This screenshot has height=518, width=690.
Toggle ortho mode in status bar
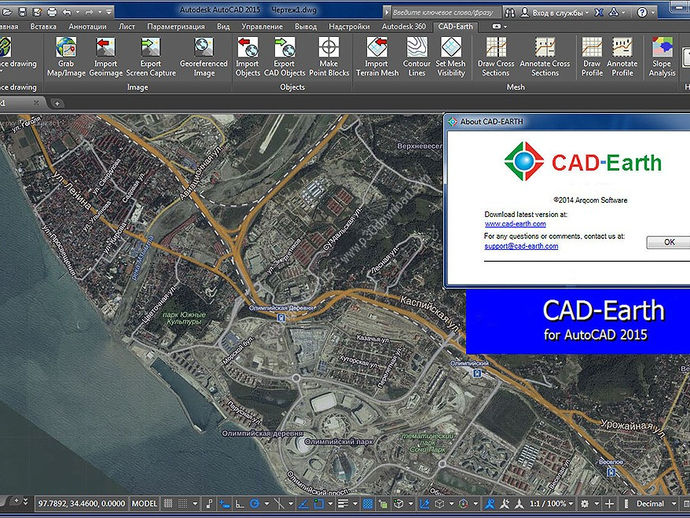(x=239, y=503)
